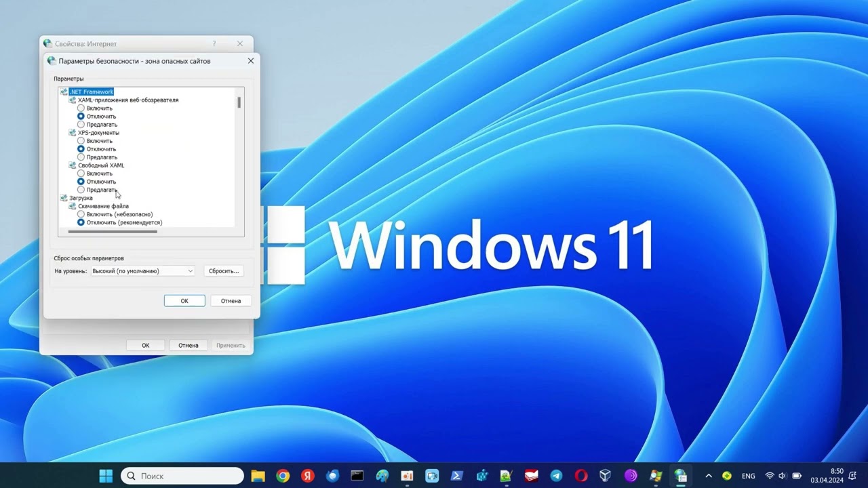Click the Сбросить... button

224,271
